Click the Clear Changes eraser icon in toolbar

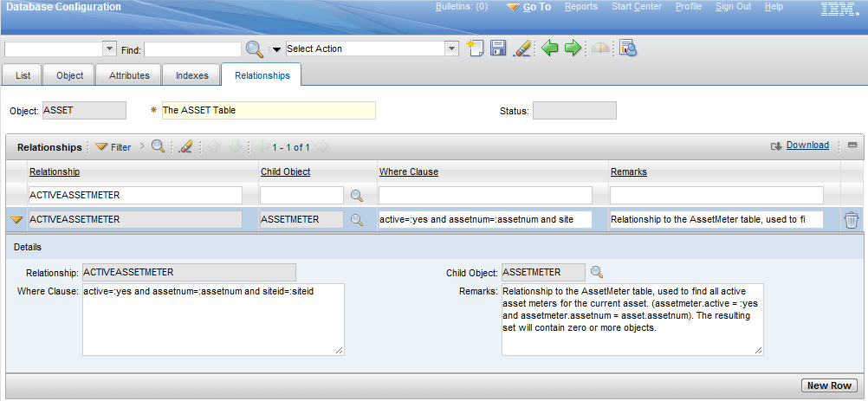(x=522, y=49)
